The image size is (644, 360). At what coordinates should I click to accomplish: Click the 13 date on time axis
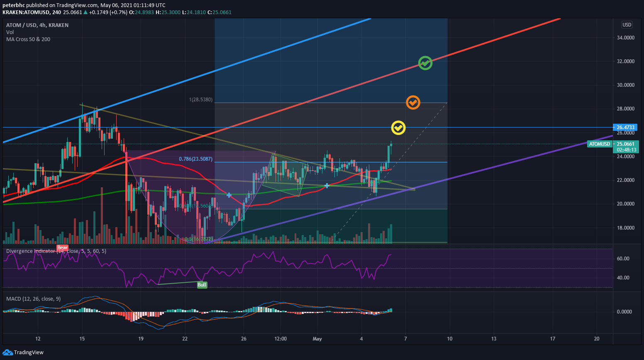point(494,339)
